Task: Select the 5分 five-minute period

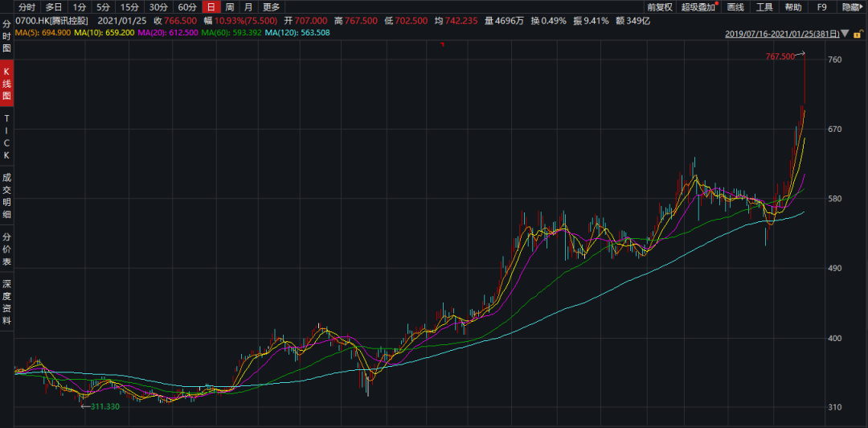Action: 103,7
